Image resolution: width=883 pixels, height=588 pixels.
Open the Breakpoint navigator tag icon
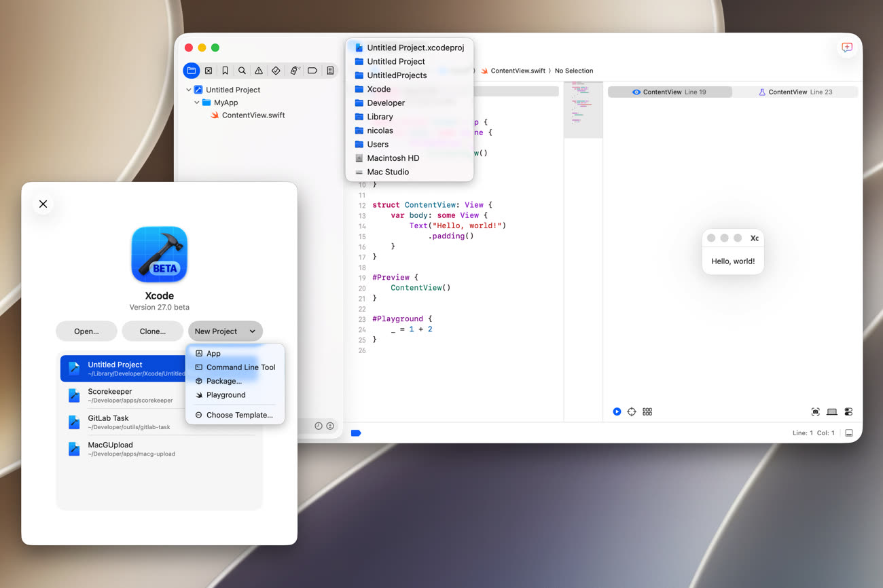point(312,71)
